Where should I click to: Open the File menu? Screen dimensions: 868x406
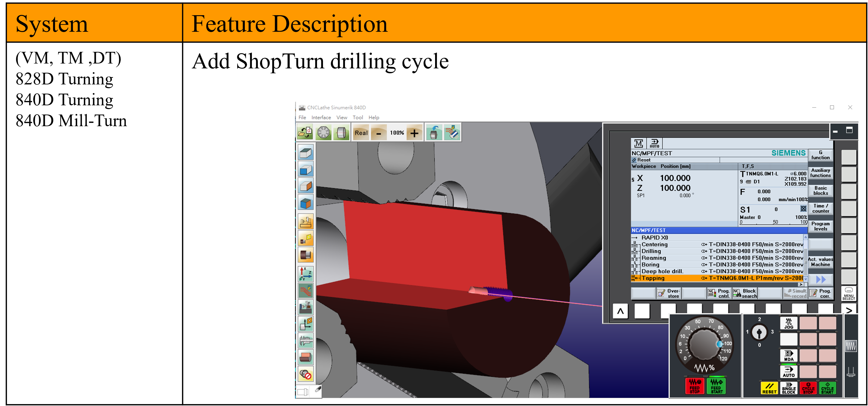point(302,117)
